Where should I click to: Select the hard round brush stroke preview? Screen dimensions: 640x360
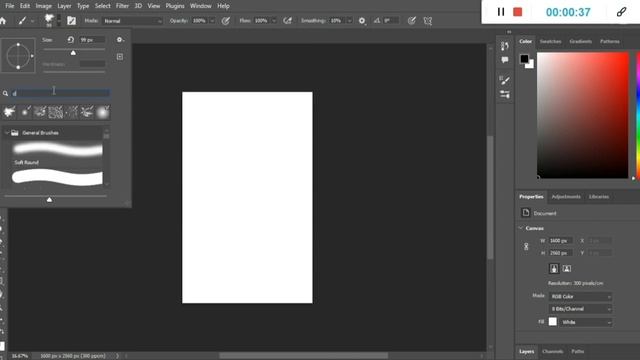click(x=57, y=178)
